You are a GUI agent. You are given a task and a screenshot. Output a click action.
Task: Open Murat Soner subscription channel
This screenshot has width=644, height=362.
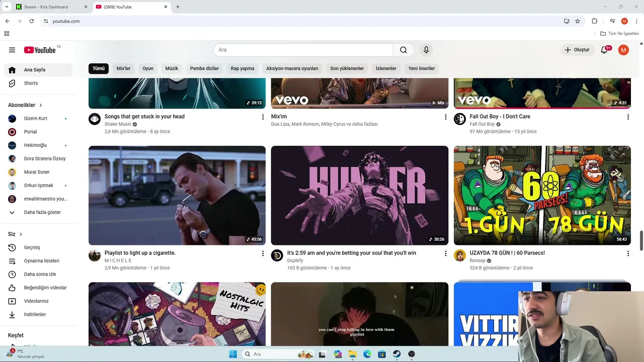coord(38,172)
